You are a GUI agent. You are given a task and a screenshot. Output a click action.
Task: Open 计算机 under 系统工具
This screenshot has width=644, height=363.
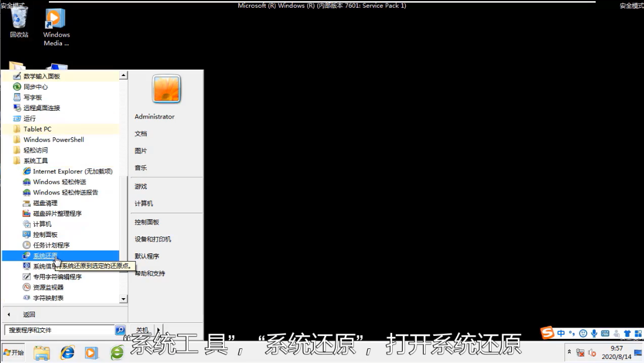[60, 224]
